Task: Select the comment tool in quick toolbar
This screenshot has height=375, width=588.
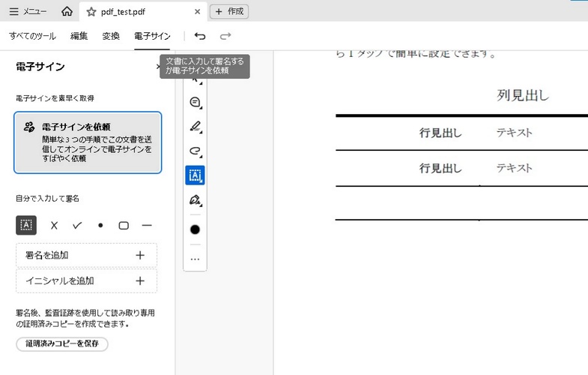Action: click(195, 102)
